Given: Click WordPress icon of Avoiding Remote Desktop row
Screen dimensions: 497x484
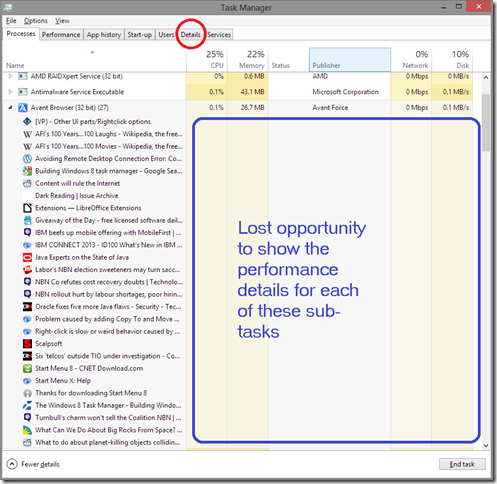Looking at the screenshot, I should pyautogui.click(x=27, y=159).
